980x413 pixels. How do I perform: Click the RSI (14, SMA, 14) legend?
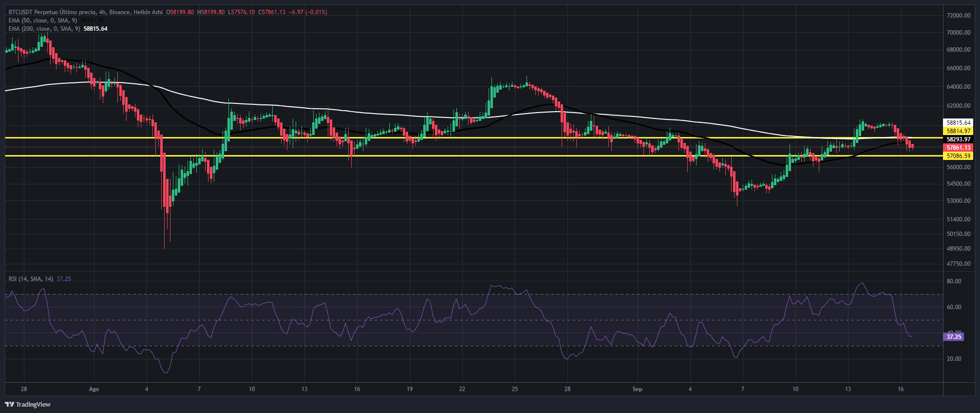(x=31, y=279)
